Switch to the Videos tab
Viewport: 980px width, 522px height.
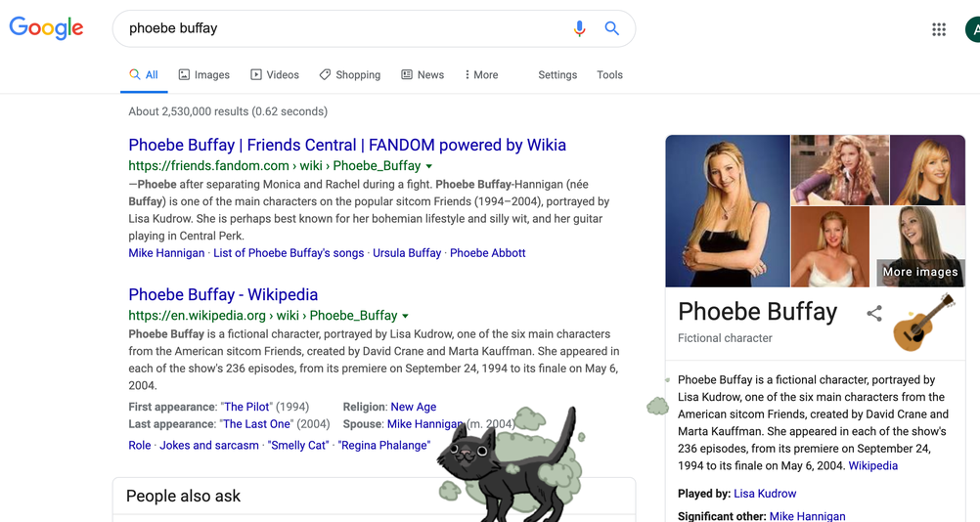point(275,75)
